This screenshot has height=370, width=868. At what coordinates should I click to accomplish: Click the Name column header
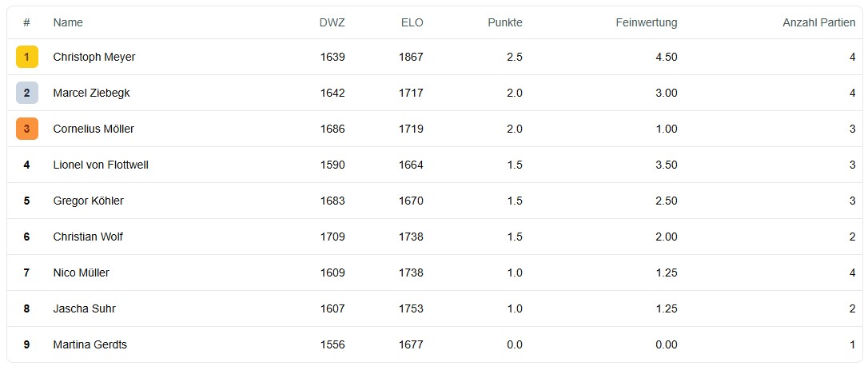[x=68, y=22]
